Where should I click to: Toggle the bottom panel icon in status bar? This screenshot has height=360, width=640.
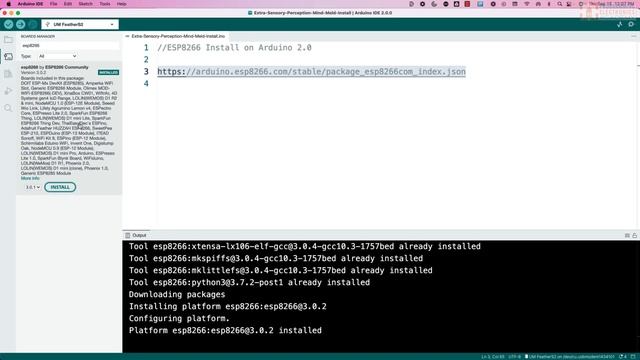click(x=633, y=357)
